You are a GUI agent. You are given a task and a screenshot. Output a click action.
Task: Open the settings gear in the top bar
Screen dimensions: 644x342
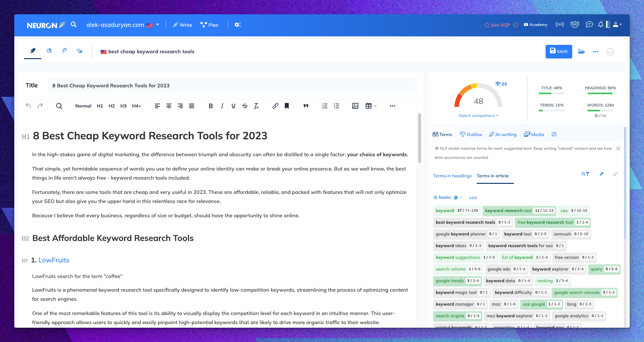click(238, 25)
